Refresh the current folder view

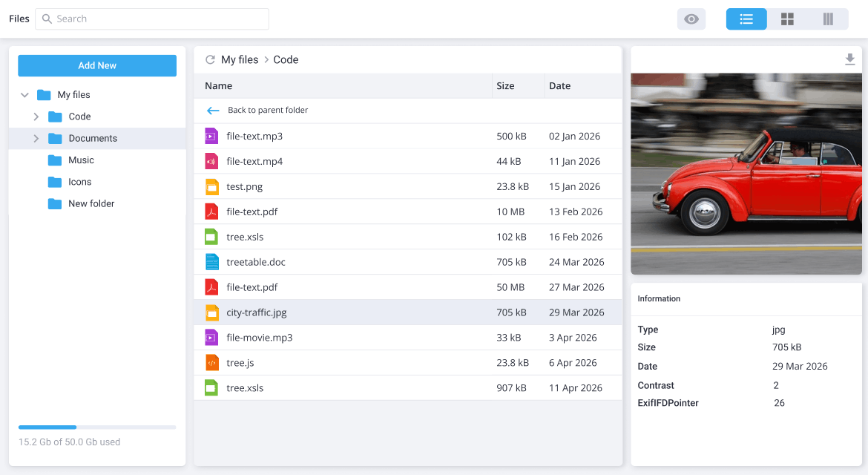[x=211, y=59]
